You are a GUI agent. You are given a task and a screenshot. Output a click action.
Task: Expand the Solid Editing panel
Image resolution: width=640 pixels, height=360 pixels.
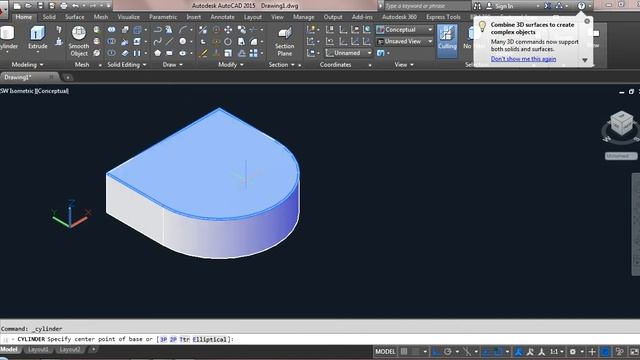point(127,64)
